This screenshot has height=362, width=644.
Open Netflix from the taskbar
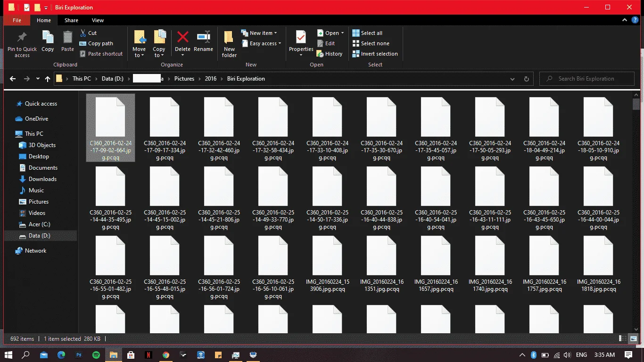click(x=149, y=354)
